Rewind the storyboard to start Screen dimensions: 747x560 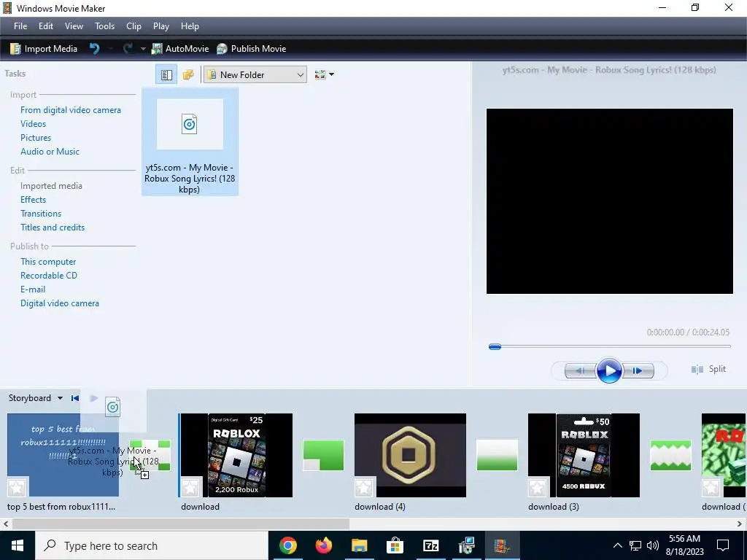point(75,398)
